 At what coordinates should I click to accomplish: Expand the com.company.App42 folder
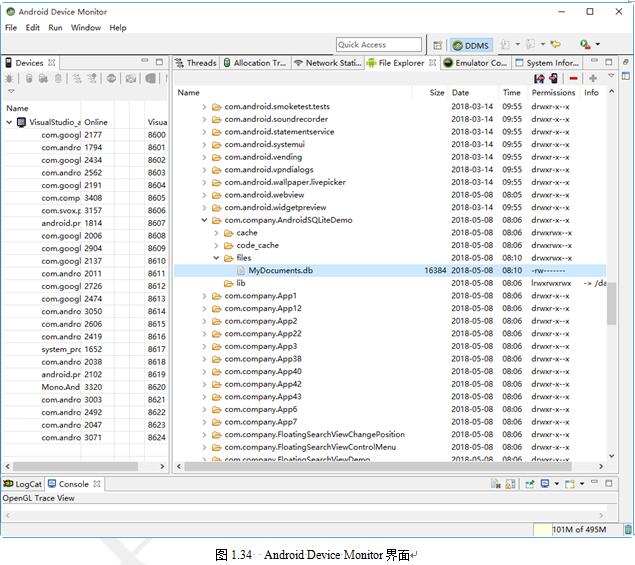(205, 384)
